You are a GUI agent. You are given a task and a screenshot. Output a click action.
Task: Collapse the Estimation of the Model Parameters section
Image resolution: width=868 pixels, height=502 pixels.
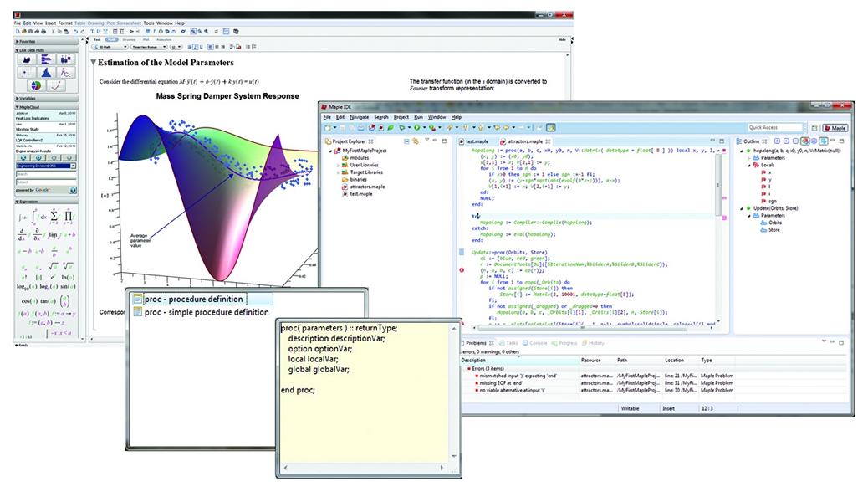93,63
